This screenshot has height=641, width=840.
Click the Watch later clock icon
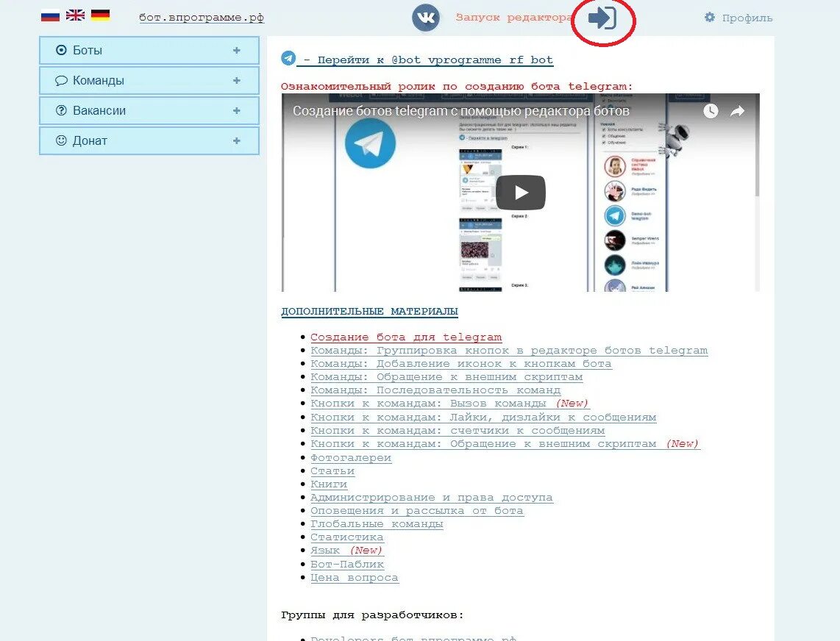(711, 111)
